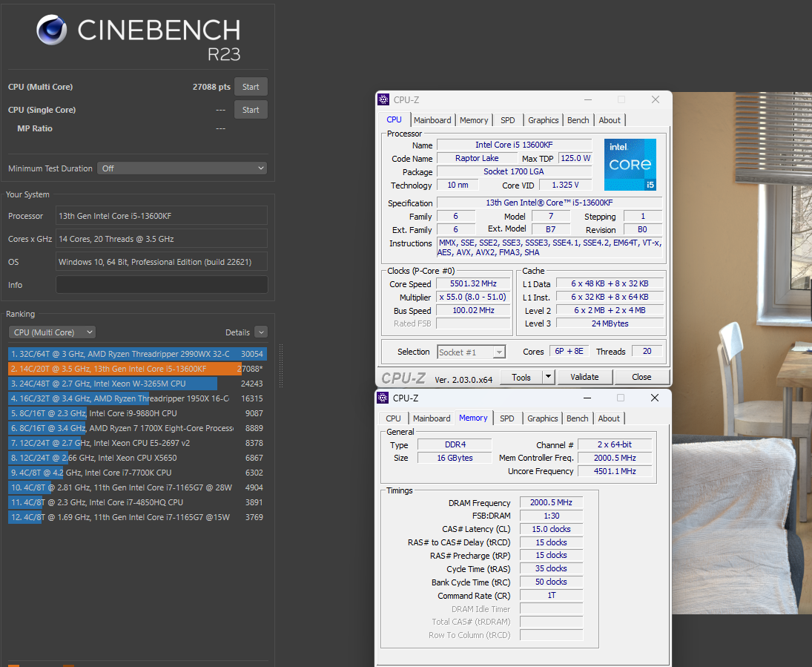Select the Threadripper 2990WX ranking row
The width and height of the screenshot is (812, 667).
pyautogui.click(x=137, y=354)
